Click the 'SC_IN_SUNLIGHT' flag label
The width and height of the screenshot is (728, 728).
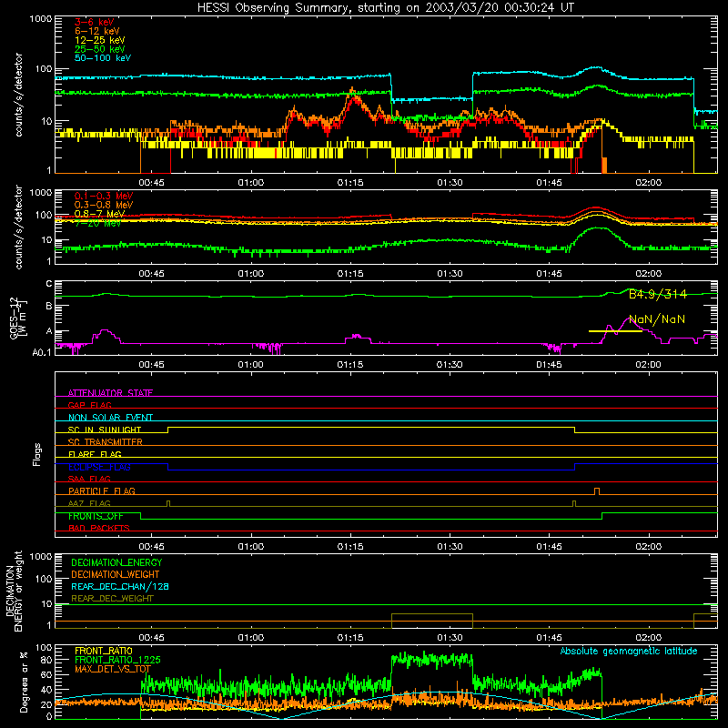point(105,430)
